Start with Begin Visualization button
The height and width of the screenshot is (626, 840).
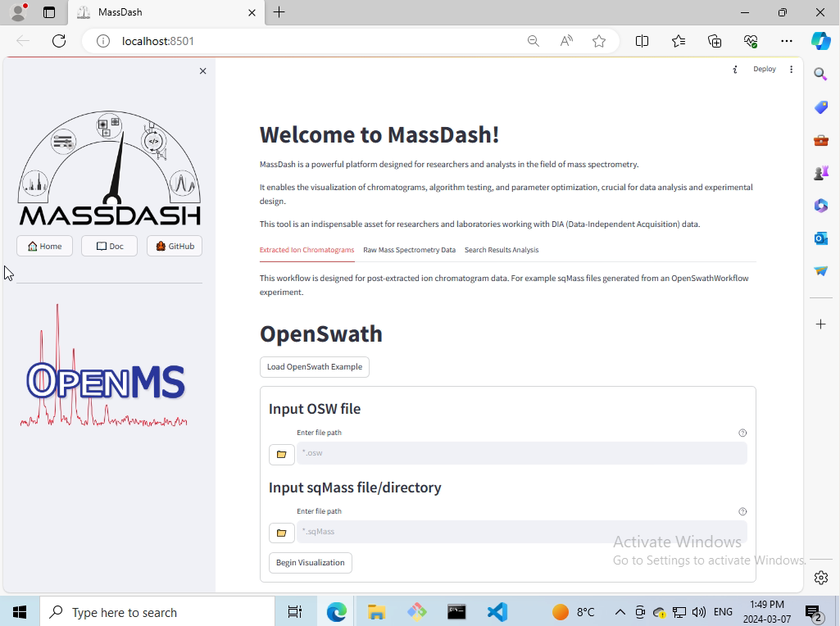[310, 563]
